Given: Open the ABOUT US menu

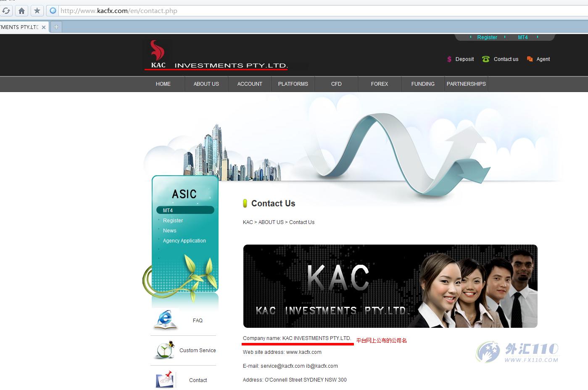Looking at the screenshot, I should pos(206,84).
